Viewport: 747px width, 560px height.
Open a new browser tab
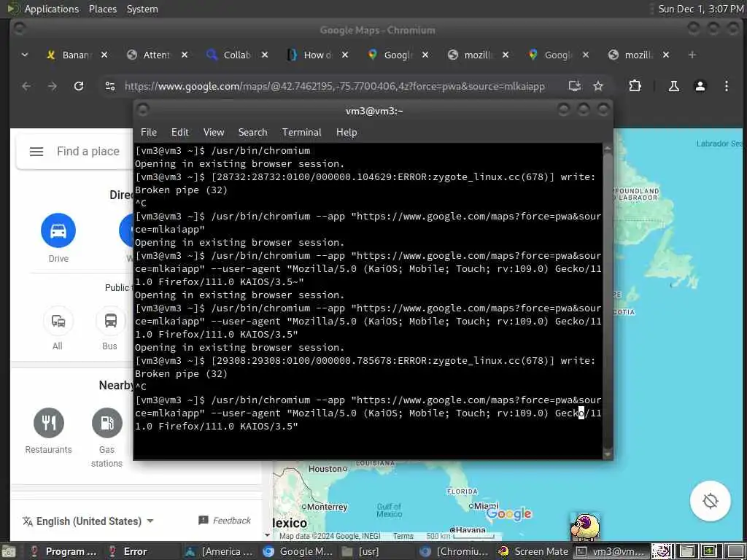click(692, 55)
